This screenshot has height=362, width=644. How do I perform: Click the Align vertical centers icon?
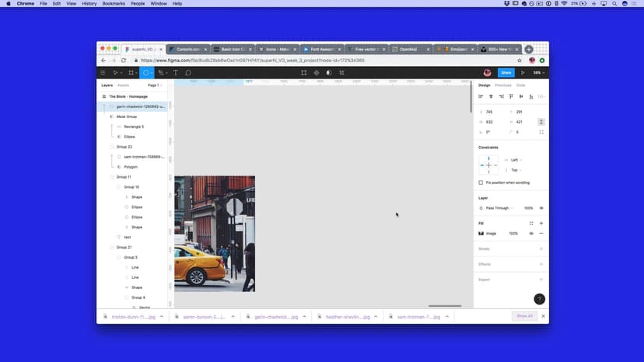pyautogui.click(x=521, y=96)
